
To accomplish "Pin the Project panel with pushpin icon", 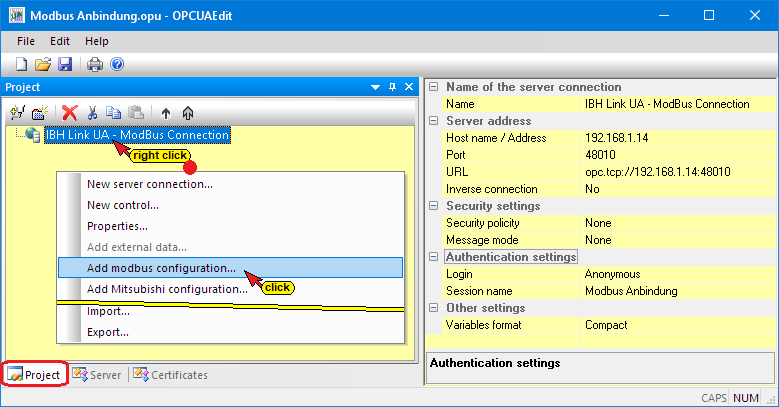I will [x=392, y=87].
